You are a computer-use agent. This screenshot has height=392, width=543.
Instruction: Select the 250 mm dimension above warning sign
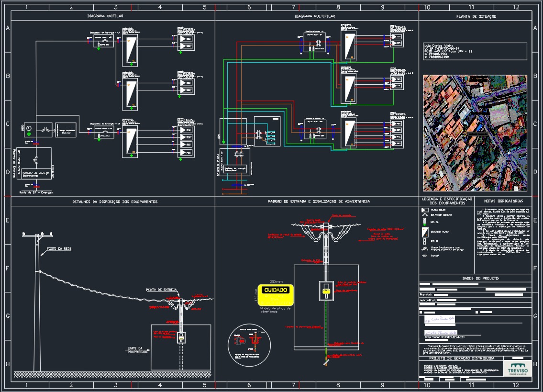tap(276, 282)
